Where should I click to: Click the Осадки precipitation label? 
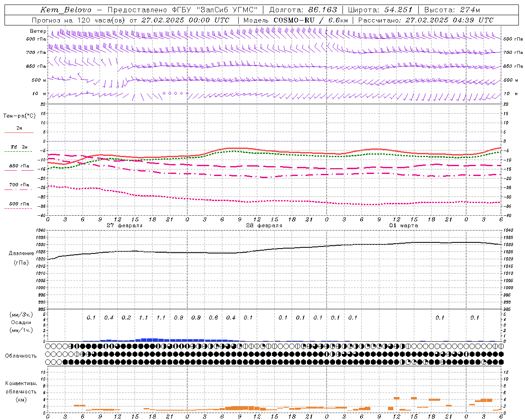21,322
